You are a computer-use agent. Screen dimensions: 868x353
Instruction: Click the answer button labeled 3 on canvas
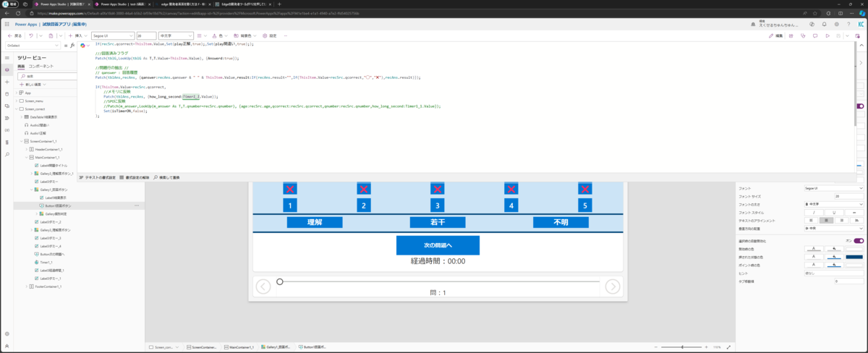pos(438,205)
